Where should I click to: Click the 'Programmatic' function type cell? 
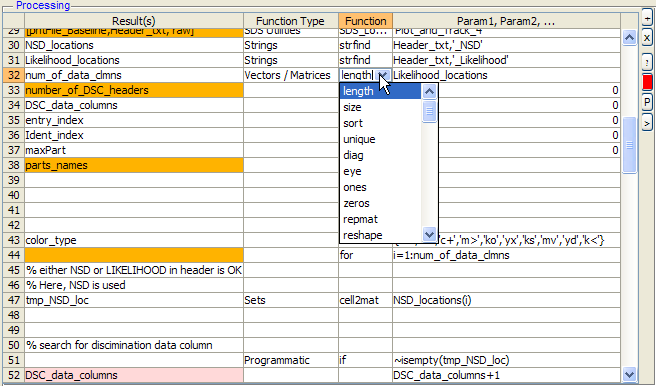point(291,360)
